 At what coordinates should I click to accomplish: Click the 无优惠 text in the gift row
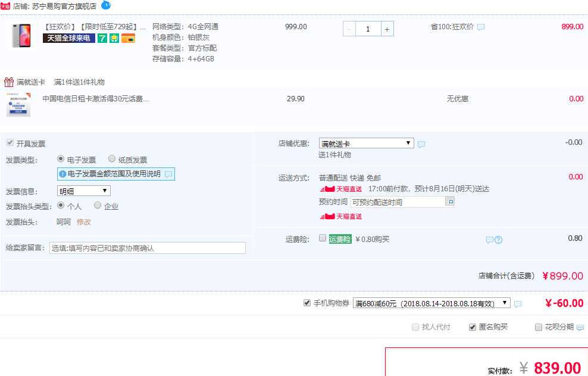click(458, 99)
